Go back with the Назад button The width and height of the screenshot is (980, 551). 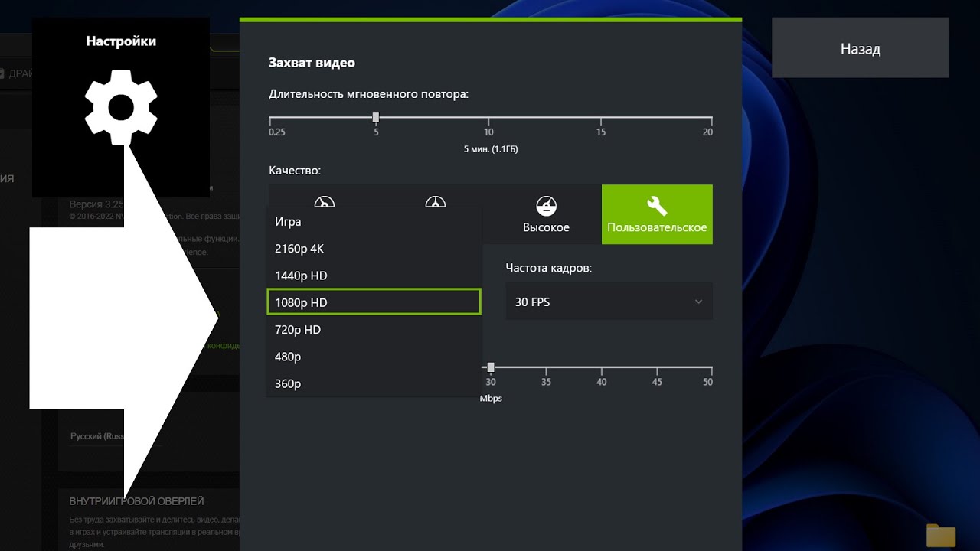pos(861,48)
